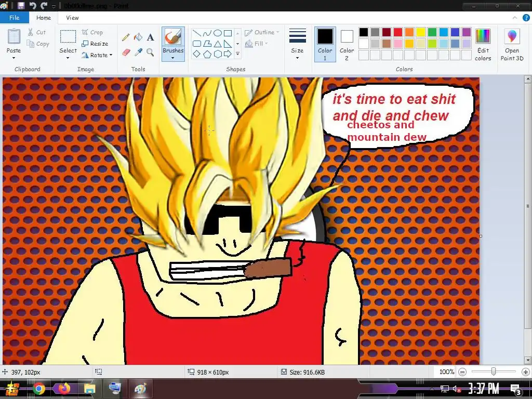Viewport: 532px width, 399px height.
Task: Choose the Line shape
Action: coord(196,33)
